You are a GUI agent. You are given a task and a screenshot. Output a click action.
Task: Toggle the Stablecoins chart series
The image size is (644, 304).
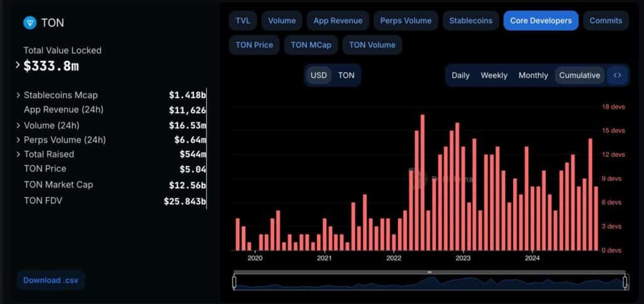tap(470, 21)
